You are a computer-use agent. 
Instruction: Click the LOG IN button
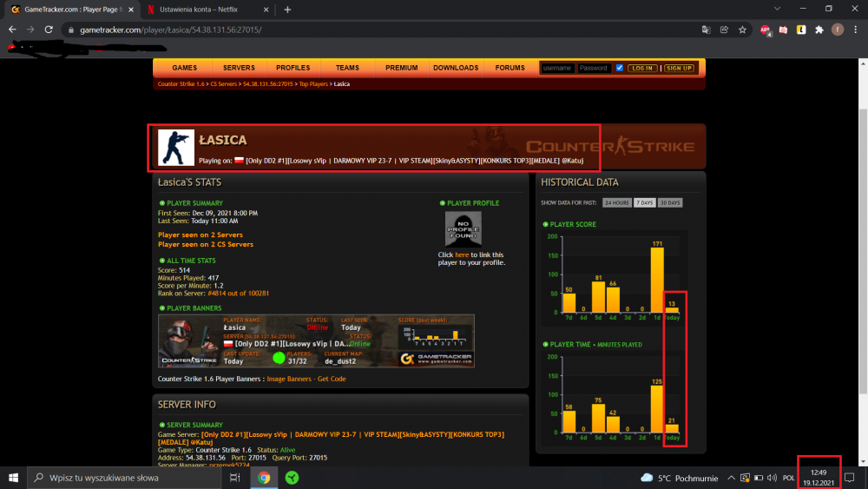(x=642, y=68)
